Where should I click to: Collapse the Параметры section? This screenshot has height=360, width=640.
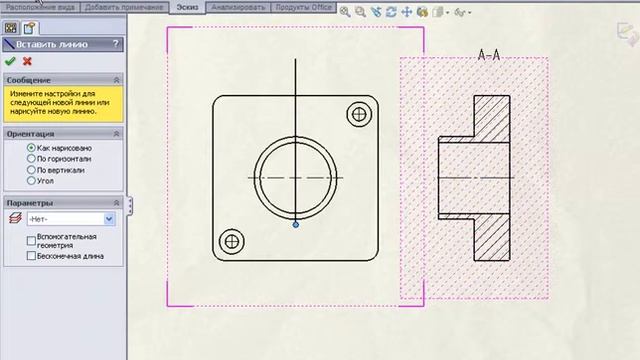coord(116,203)
